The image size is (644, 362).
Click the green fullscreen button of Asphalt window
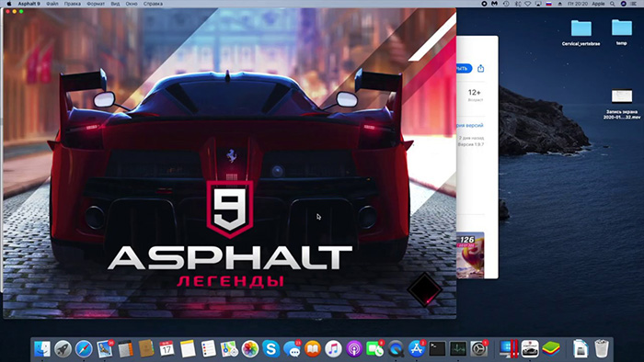pos(21,11)
